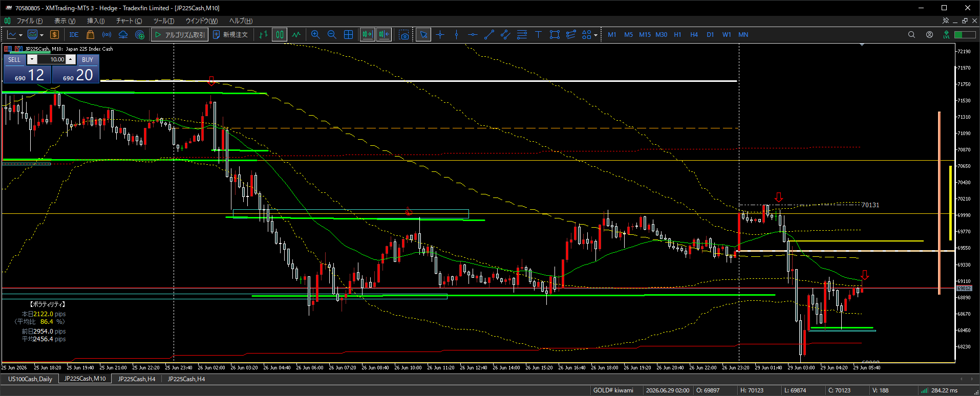Open the volume dropdown in one-click panel
Image resolution: width=980 pixels, height=396 pixels.
32,59
